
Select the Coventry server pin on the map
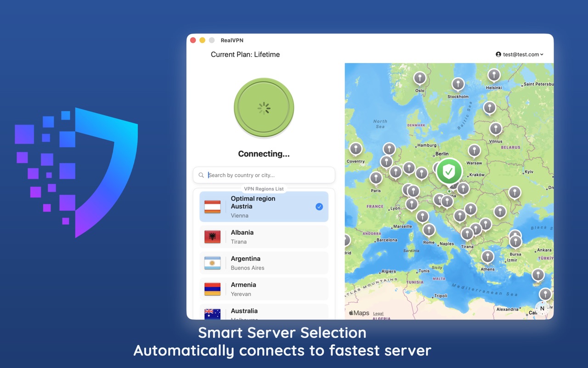click(356, 149)
